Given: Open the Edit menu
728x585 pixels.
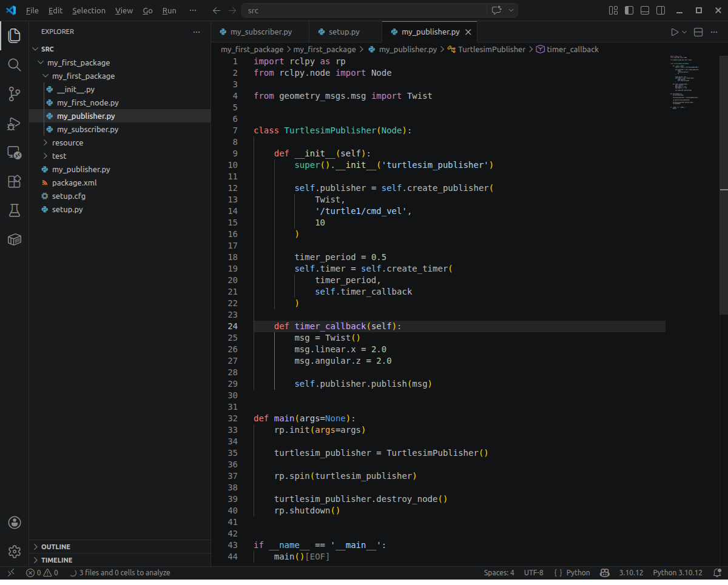Looking at the screenshot, I should (x=55, y=10).
